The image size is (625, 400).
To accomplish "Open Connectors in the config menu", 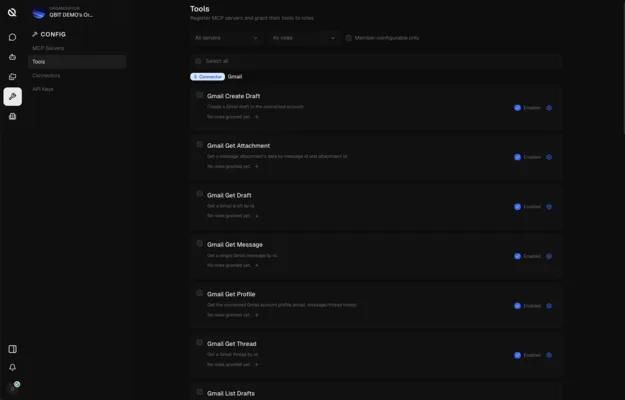I will tap(46, 75).
